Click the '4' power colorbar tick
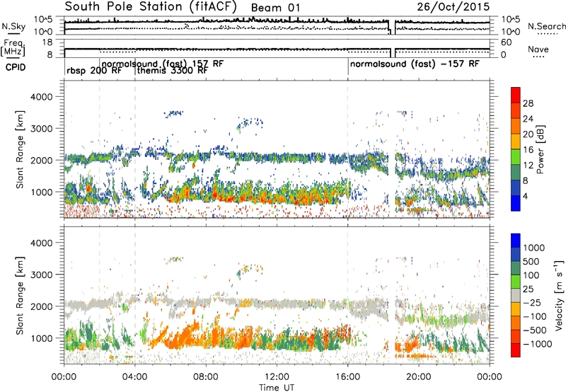The width and height of the screenshot is (566, 392). click(x=526, y=196)
